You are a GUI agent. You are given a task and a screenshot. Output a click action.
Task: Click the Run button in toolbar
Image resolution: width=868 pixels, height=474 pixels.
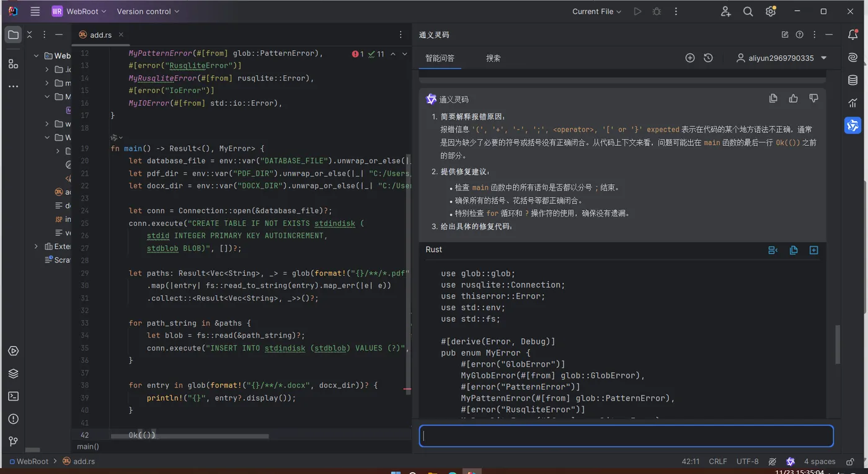tap(637, 11)
